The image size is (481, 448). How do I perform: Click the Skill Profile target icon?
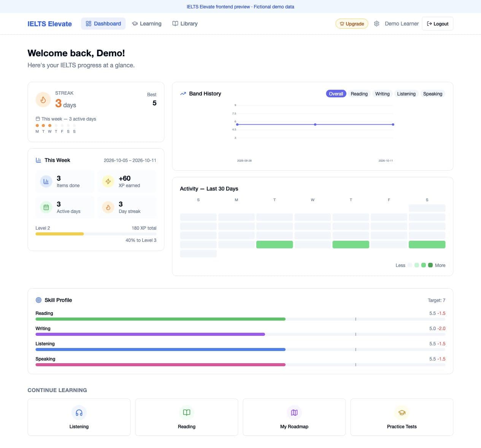click(38, 300)
